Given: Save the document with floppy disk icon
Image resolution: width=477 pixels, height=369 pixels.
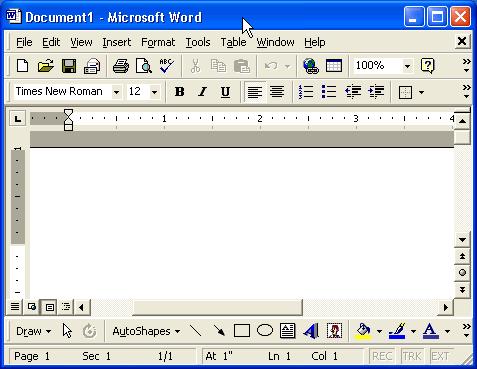Looking at the screenshot, I should (69, 66).
